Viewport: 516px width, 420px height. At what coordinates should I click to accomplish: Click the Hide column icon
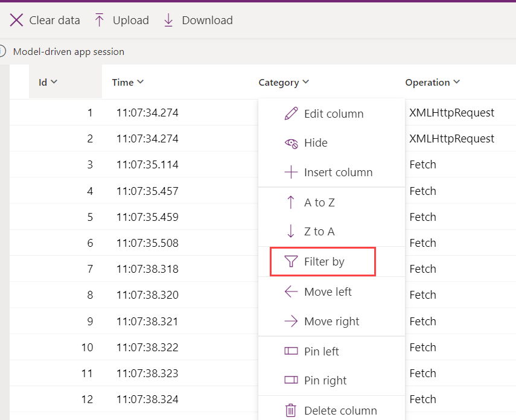click(290, 144)
